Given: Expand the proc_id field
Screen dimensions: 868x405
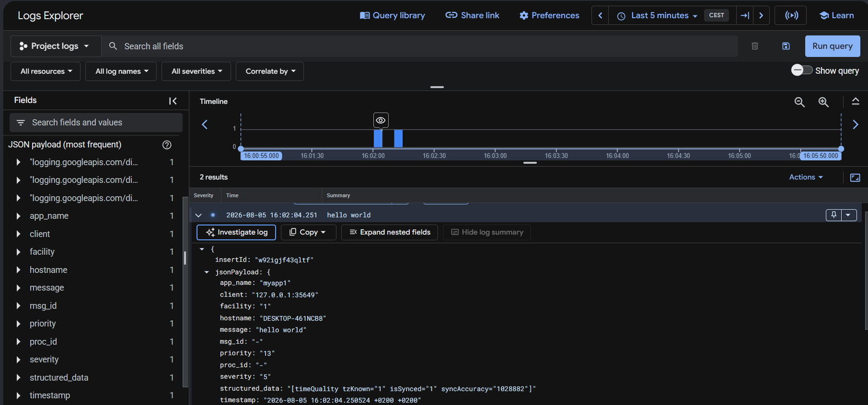Looking at the screenshot, I should (x=19, y=342).
